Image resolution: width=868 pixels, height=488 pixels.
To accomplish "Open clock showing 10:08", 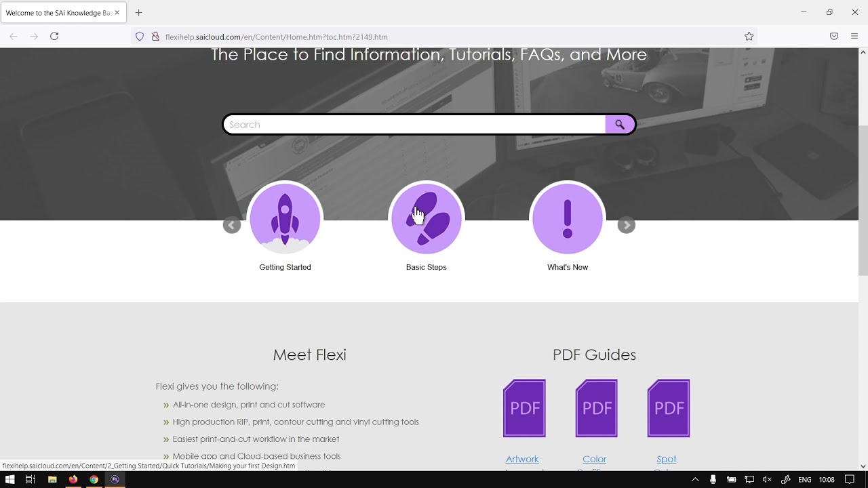I will 827,479.
